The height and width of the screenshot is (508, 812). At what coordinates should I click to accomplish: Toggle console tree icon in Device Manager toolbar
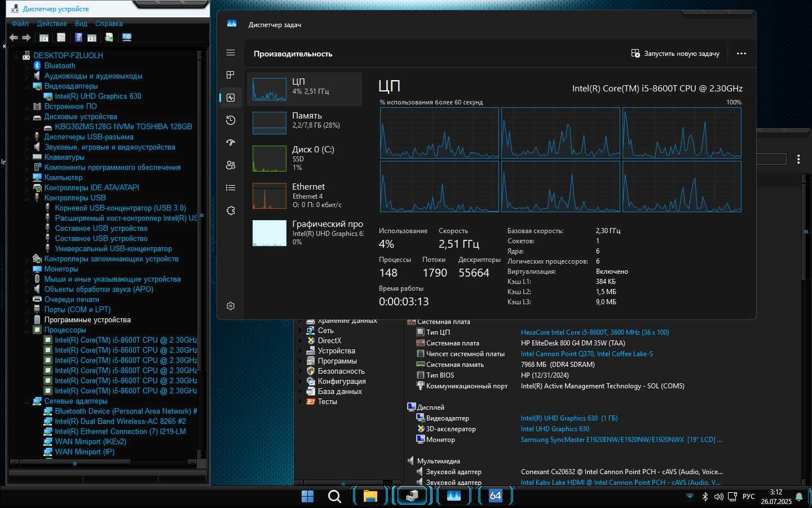44,38
